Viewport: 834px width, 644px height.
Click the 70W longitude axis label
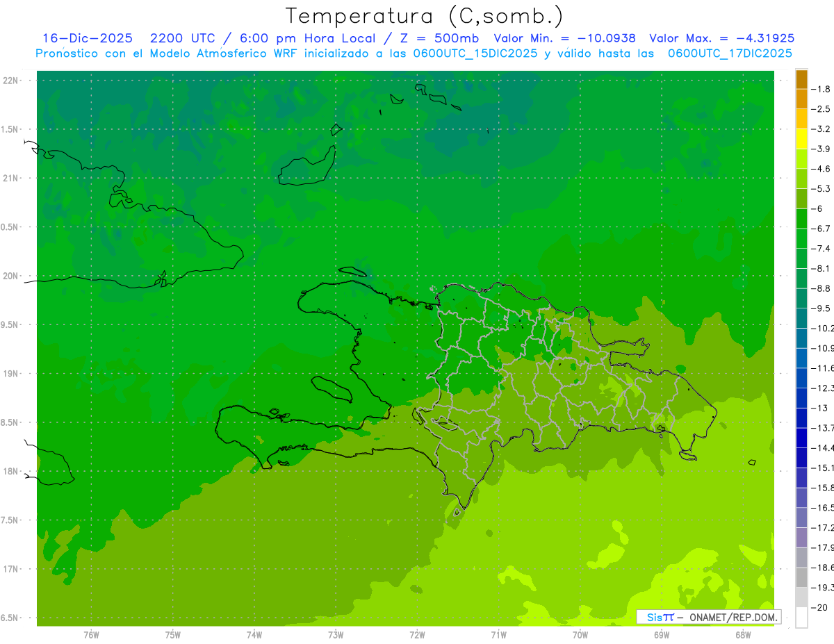coord(580,634)
